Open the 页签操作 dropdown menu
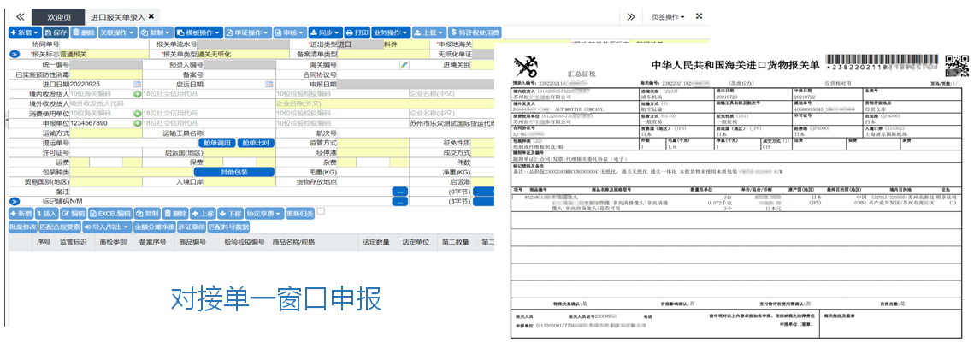The width and height of the screenshot is (980, 354). (668, 16)
